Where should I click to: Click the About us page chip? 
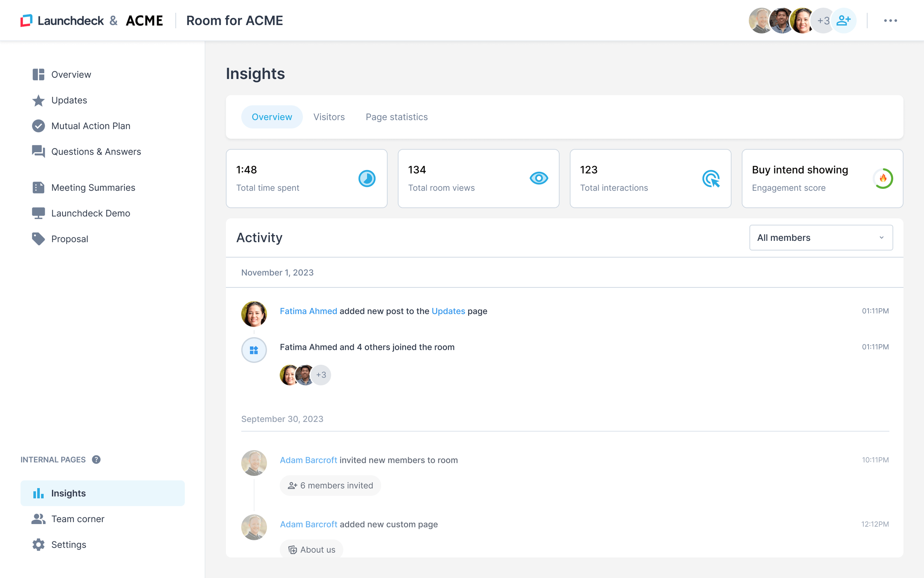(311, 549)
